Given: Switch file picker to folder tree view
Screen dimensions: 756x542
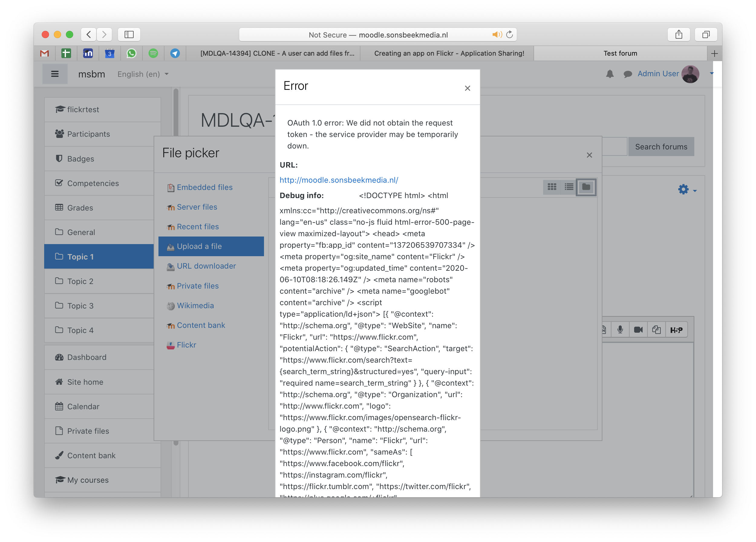Looking at the screenshot, I should pyautogui.click(x=586, y=187).
